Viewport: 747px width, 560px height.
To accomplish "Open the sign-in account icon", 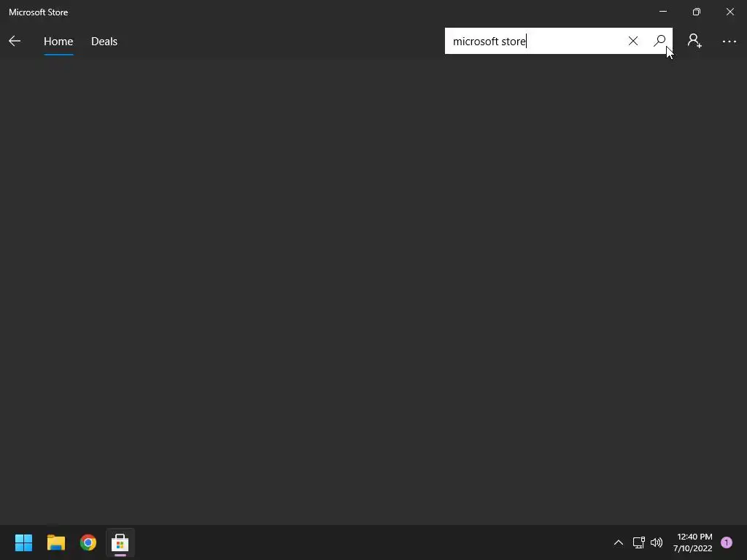I will (694, 41).
